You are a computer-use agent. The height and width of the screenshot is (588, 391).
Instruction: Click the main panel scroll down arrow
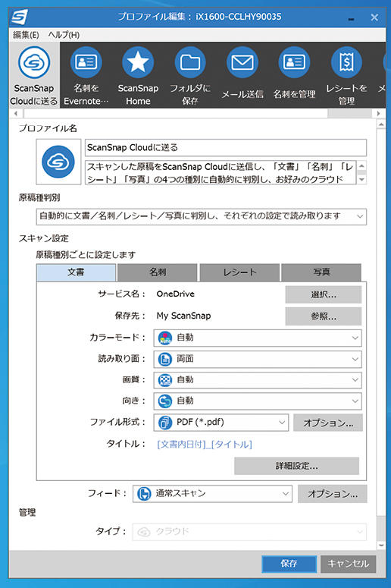[381, 546]
